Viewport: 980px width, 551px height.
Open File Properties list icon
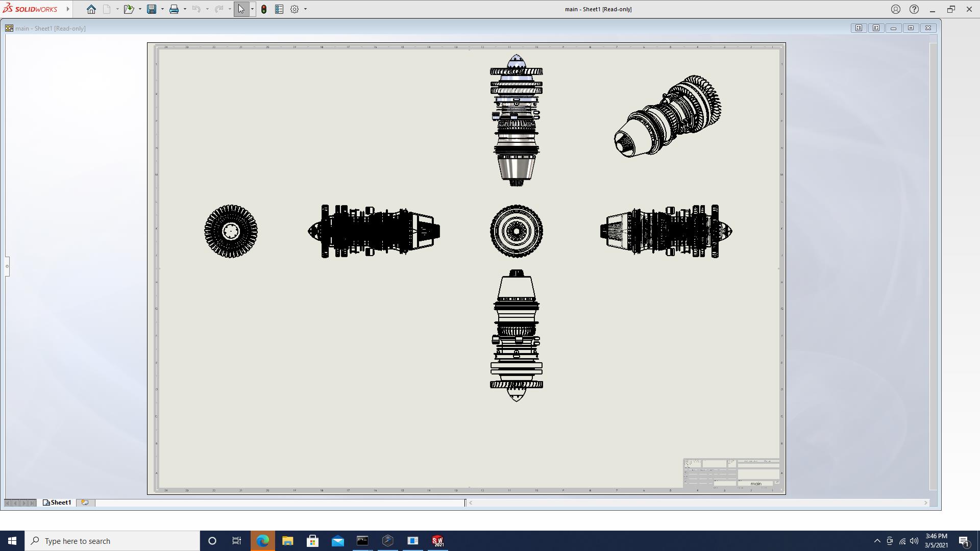pos(279,9)
